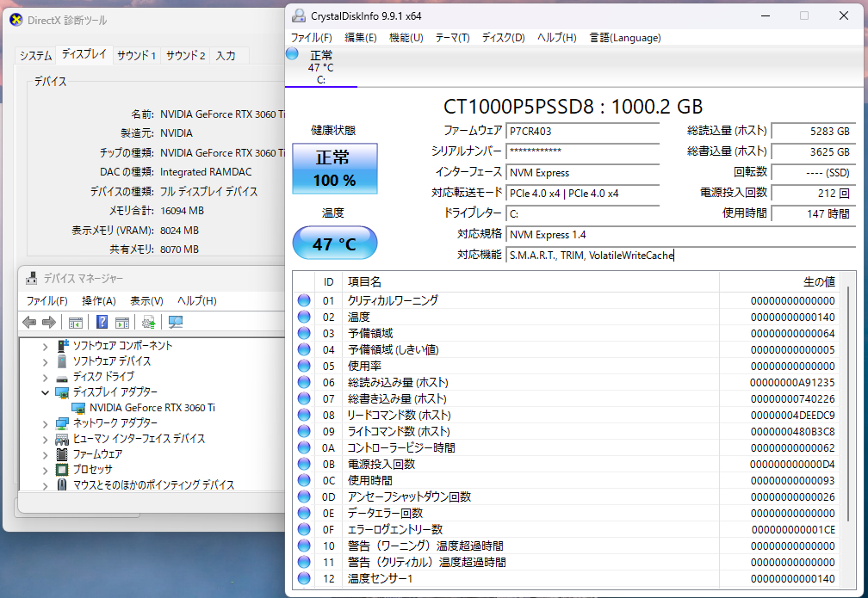Collapse ディスプレイ アダプター node

[x=46, y=392]
